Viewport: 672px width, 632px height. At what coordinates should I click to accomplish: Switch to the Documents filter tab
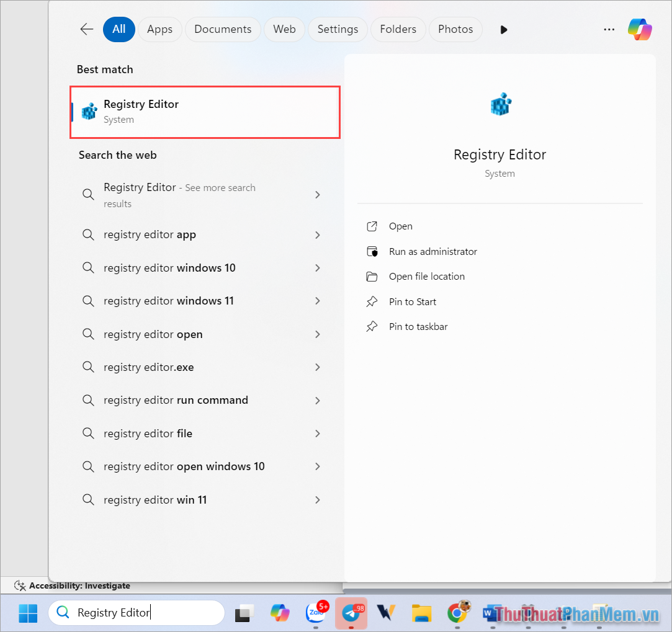pos(223,29)
